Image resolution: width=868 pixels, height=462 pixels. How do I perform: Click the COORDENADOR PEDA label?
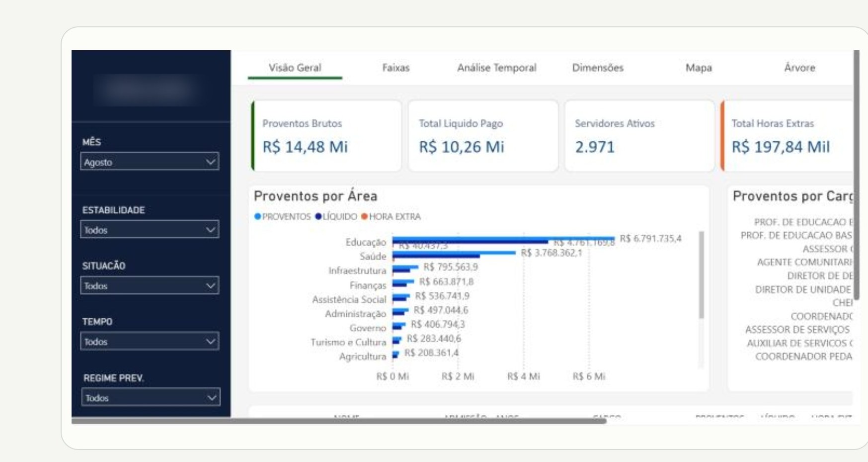(x=803, y=357)
